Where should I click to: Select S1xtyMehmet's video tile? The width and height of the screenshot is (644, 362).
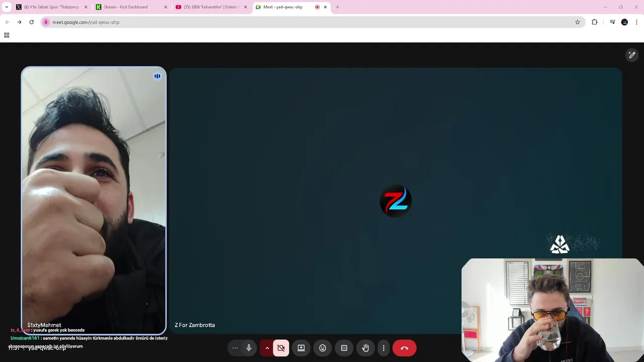coord(94,201)
